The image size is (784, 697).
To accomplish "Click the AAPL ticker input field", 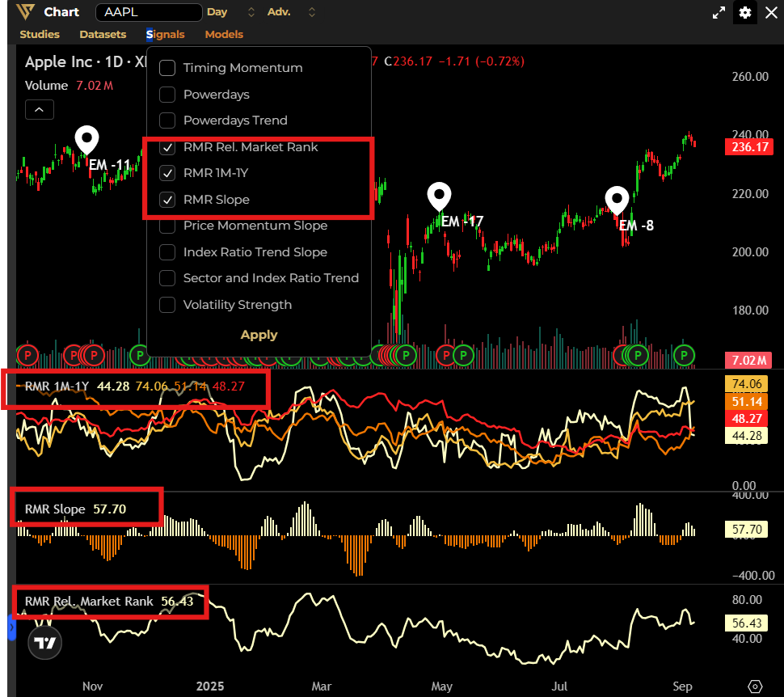I will tap(149, 12).
